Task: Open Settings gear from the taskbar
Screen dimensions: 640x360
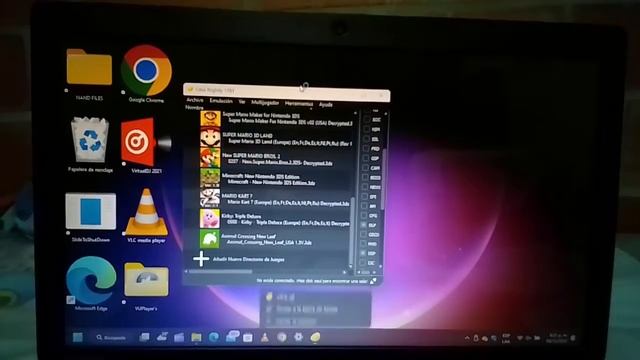Action: coord(298,337)
